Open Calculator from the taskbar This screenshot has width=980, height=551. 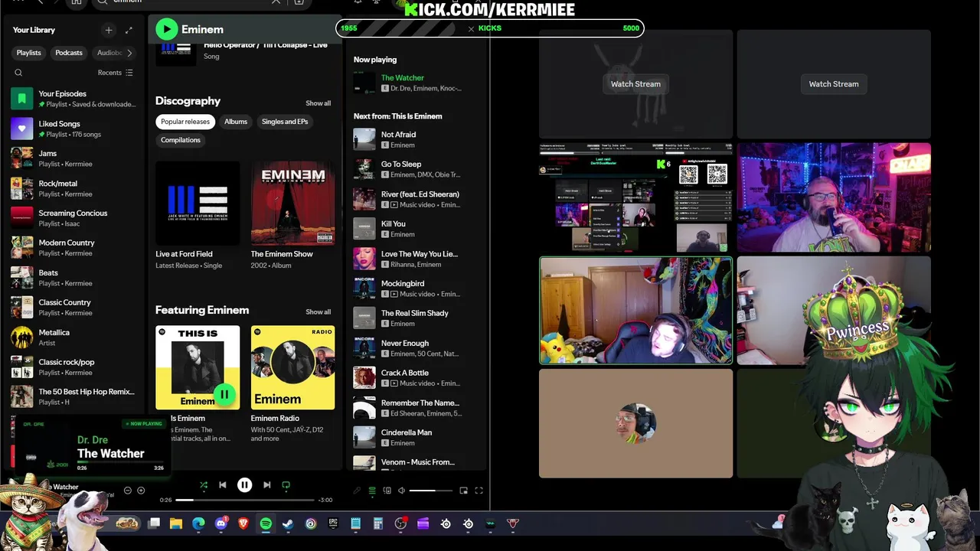click(378, 523)
